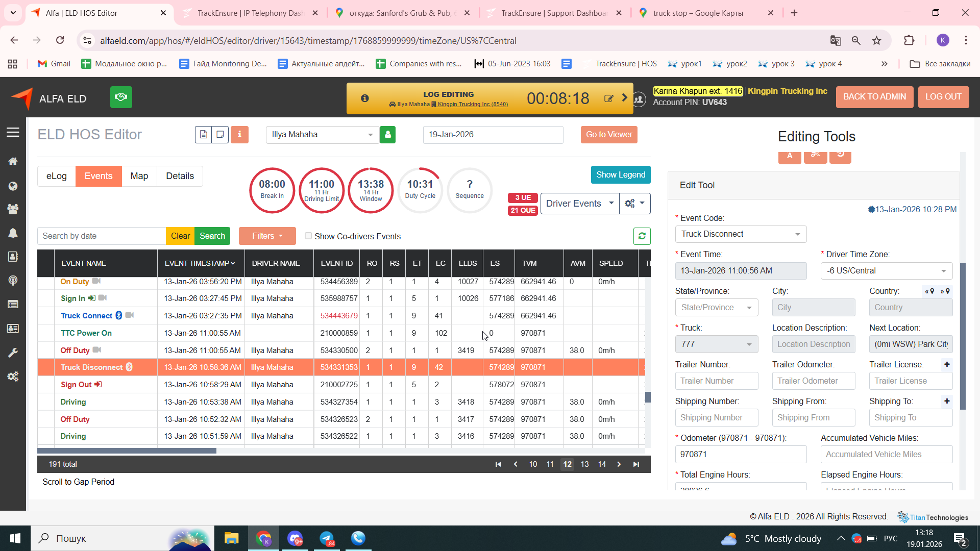Click the orange info icon beside driver tools

point(239,135)
